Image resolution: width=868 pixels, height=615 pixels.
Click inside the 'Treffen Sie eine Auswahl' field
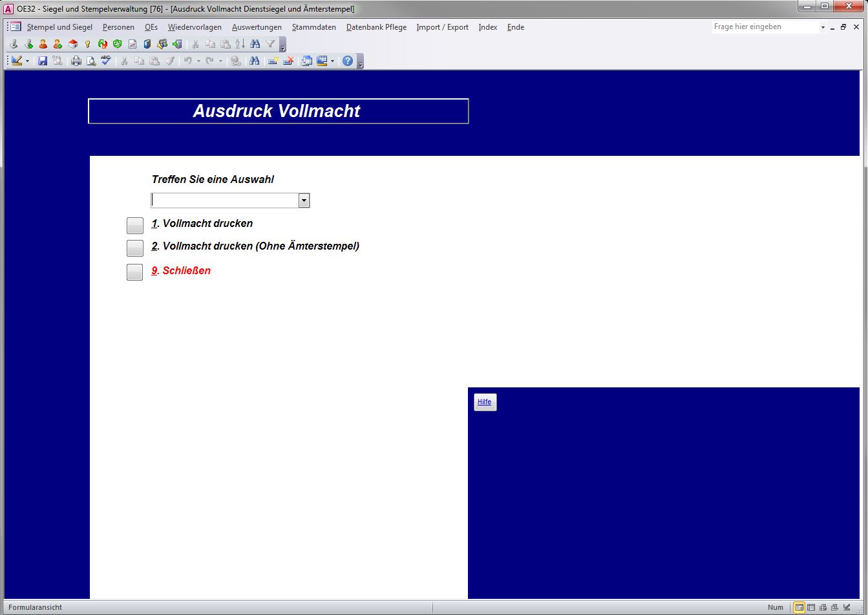[225, 200]
